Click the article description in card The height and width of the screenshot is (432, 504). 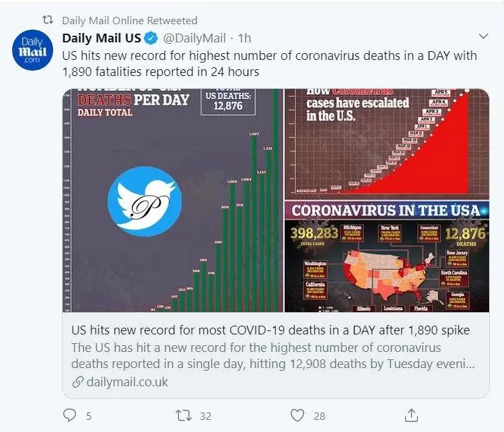273,356
